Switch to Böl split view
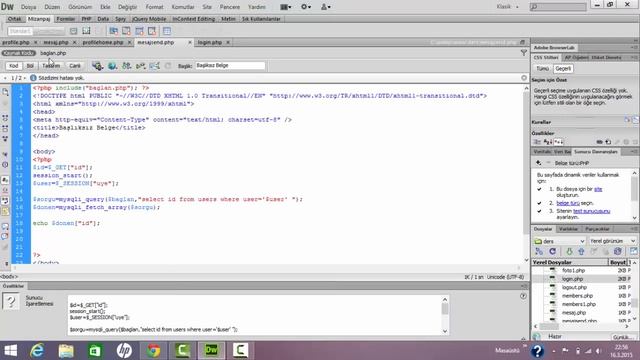Screen dimensions: 640x360 [30, 66]
